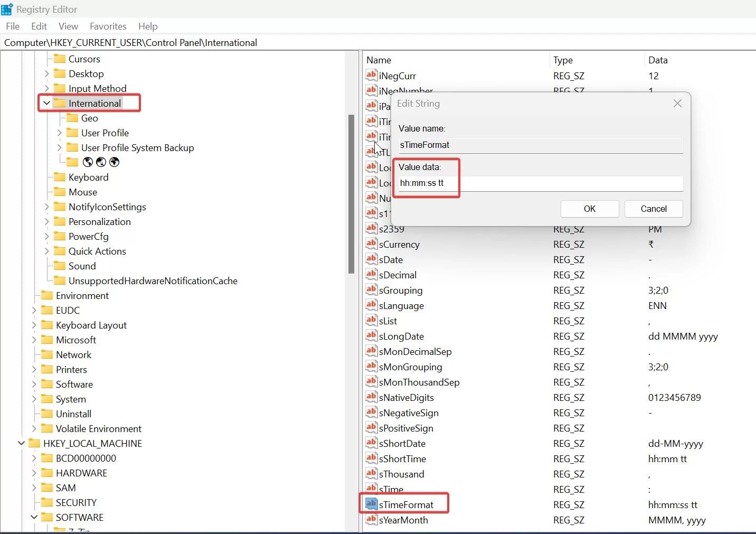Open the View menu
This screenshot has height=534, width=756.
(68, 26)
